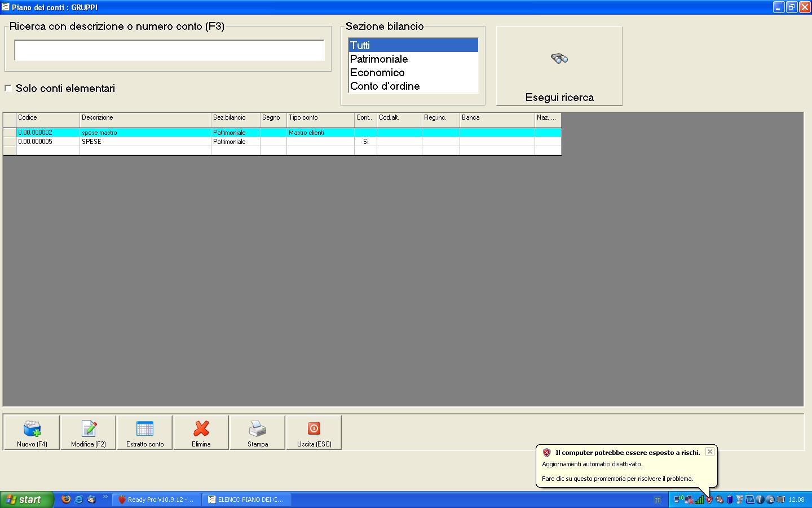Image resolution: width=812 pixels, height=508 pixels.
Task: Exit the window via Uscita (ESC)
Action: pyautogui.click(x=314, y=433)
